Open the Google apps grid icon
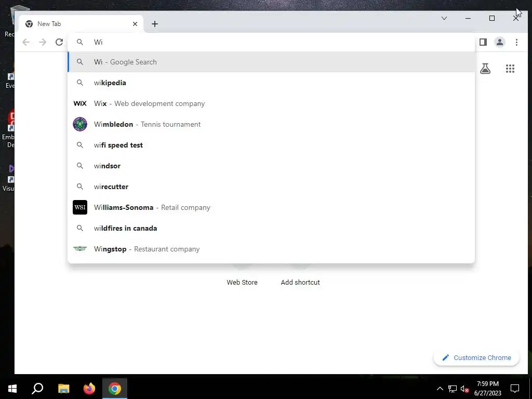Image resolution: width=532 pixels, height=399 pixels. click(510, 69)
